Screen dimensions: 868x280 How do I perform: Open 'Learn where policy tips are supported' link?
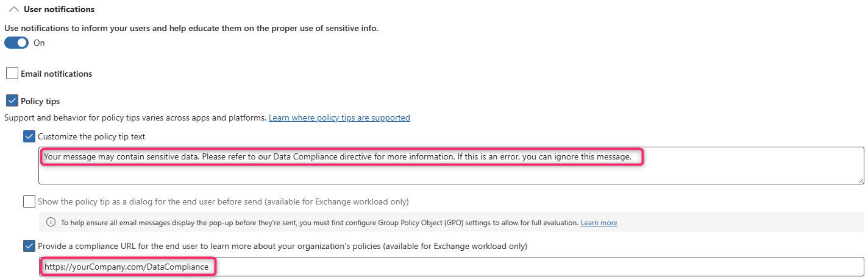[339, 117]
